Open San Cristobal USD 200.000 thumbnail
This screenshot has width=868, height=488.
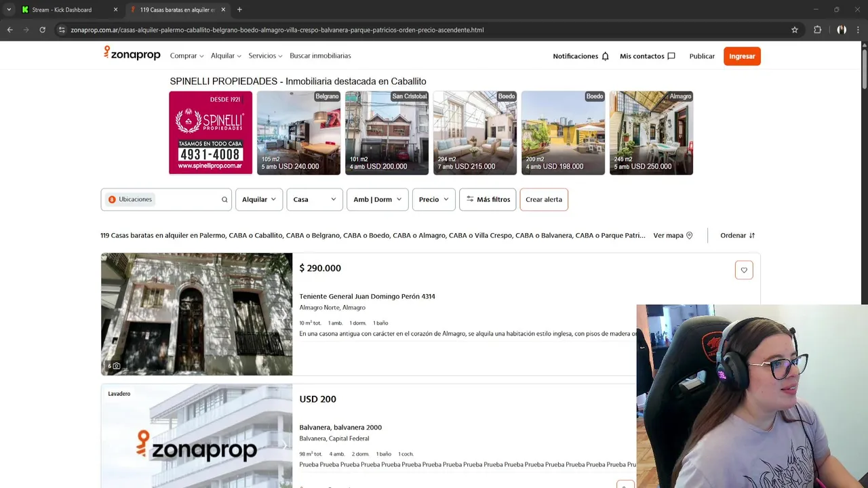point(387,133)
